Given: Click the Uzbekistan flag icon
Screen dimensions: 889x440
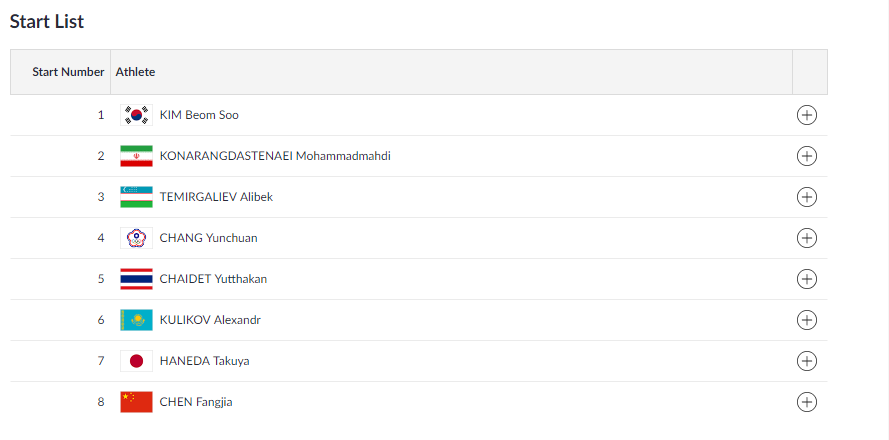Looking at the screenshot, I should tap(136, 197).
